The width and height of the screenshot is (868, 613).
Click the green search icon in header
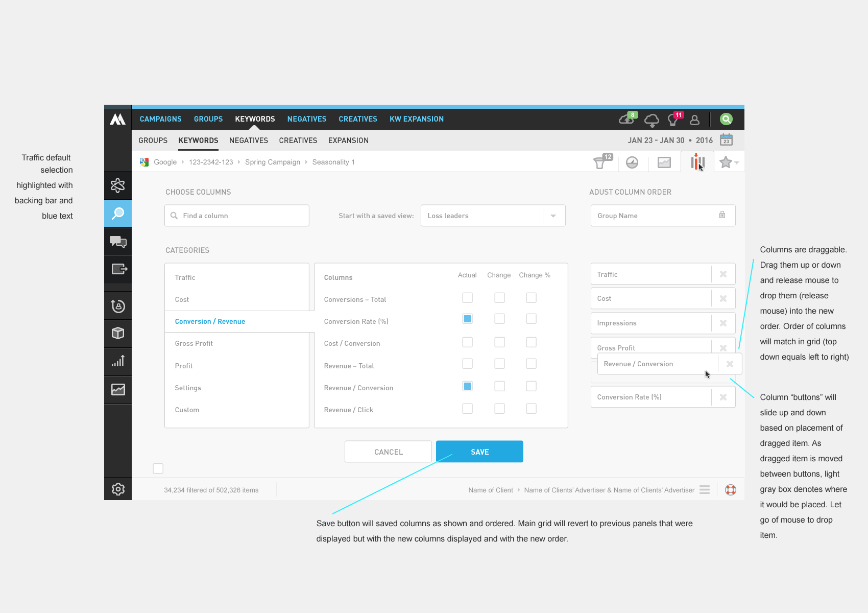[726, 119]
